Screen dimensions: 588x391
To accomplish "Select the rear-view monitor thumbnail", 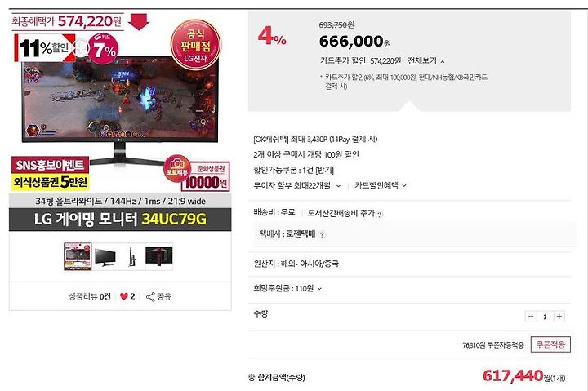I will click(x=159, y=256).
